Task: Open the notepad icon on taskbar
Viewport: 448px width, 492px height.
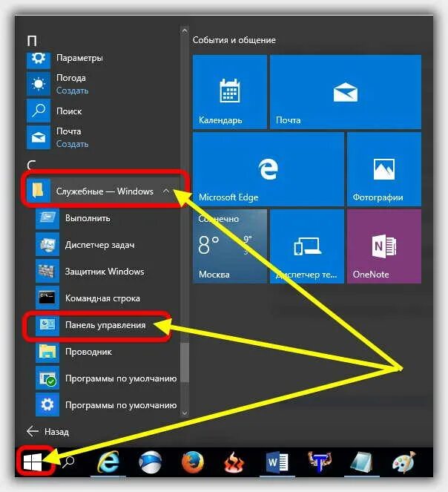Action: pyautogui.click(x=362, y=462)
